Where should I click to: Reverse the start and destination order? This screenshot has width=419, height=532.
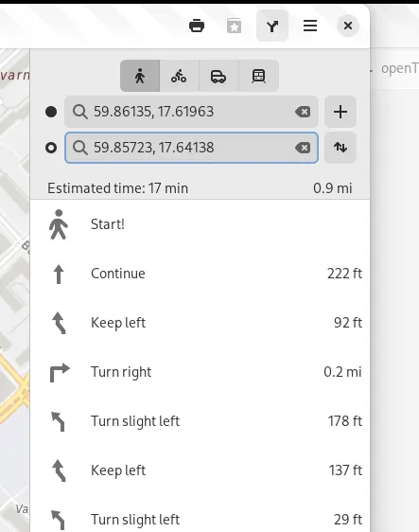click(x=340, y=148)
